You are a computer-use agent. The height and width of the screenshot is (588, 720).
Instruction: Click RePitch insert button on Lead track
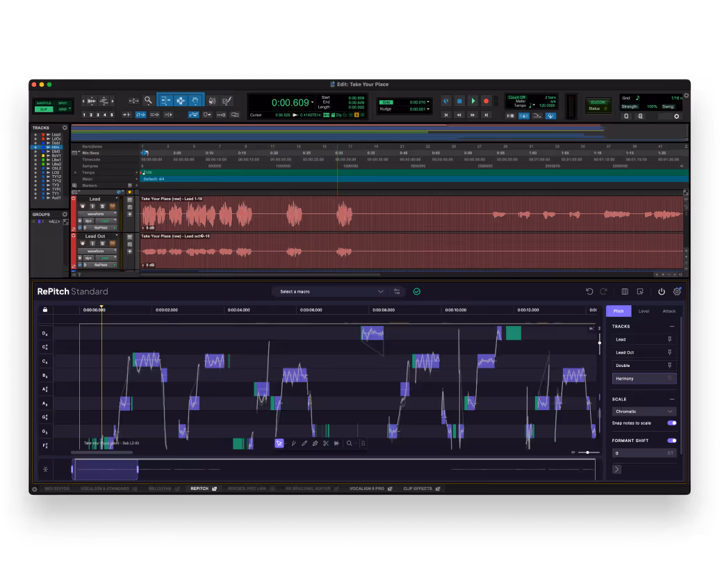point(101,228)
